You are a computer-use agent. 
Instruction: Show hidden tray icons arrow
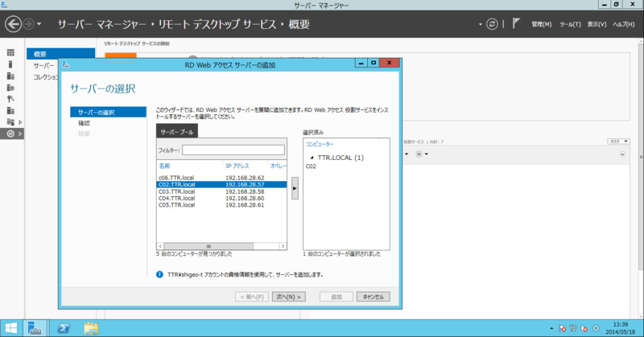tap(551, 328)
